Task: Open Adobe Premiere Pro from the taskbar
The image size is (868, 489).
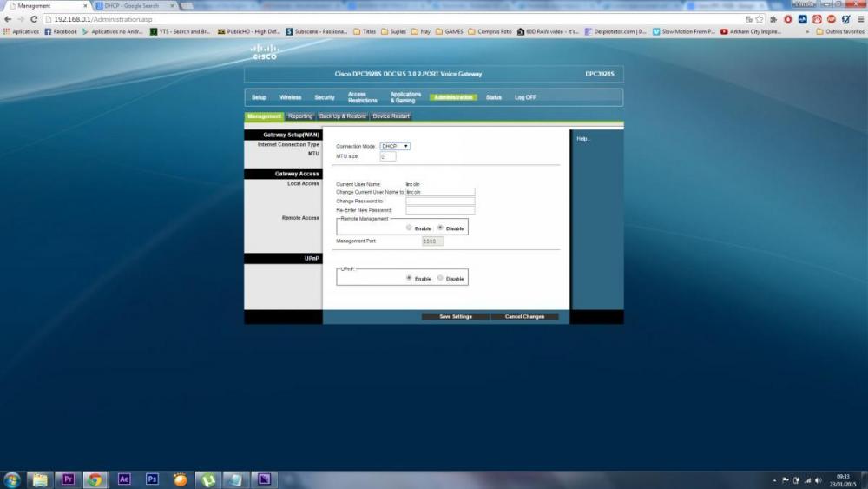Action: pyautogui.click(x=68, y=479)
